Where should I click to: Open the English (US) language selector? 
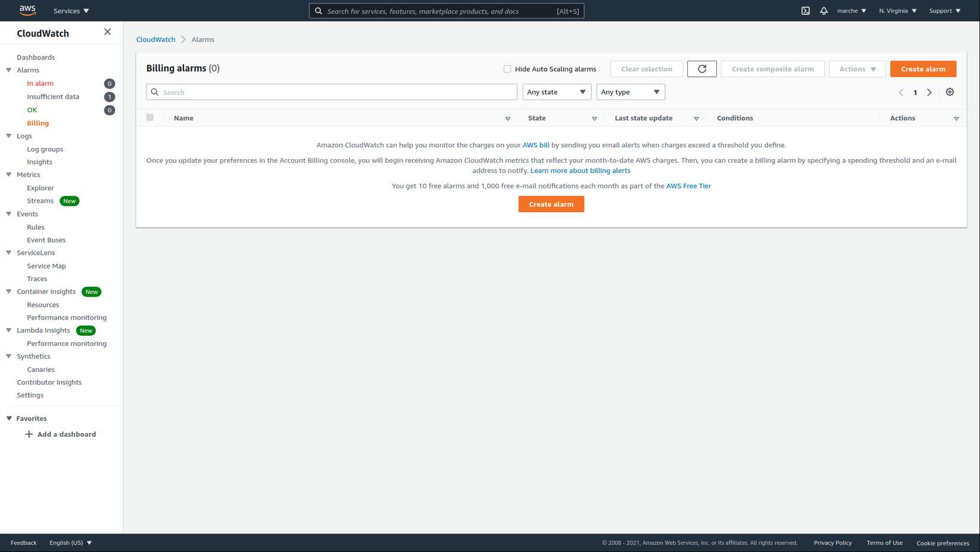point(71,542)
